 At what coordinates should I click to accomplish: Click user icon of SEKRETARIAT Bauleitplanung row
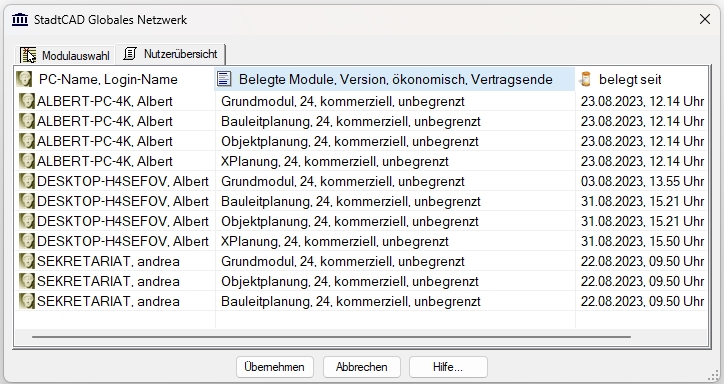pos(27,301)
